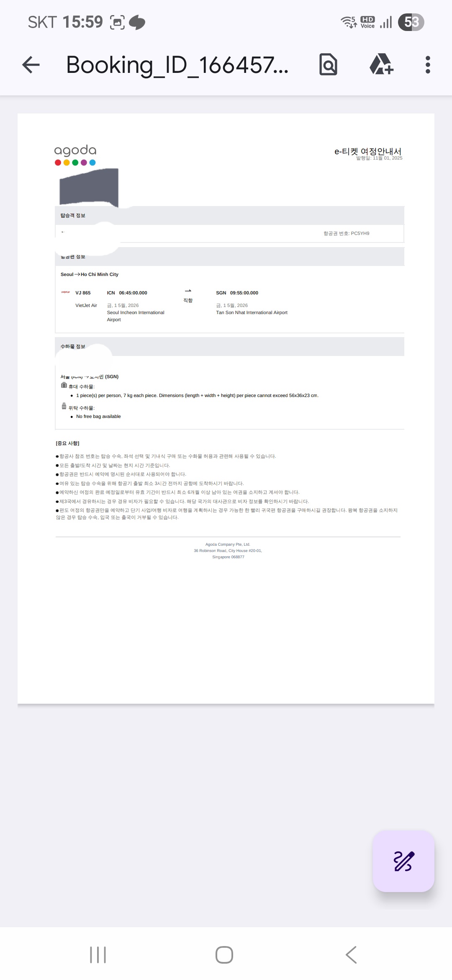This screenshot has height=980, width=452.
Task: Tap the purple annotate pen floating button
Action: [x=403, y=861]
